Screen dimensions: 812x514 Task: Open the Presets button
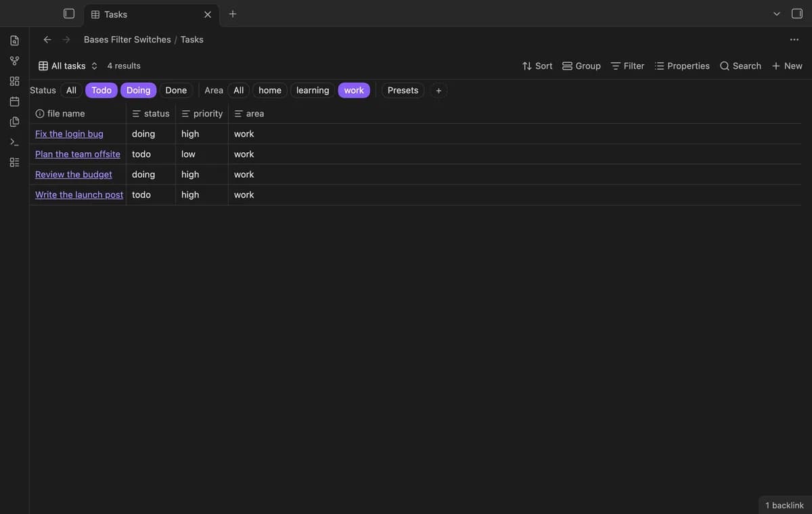pyautogui.click(x=403, y=91)
